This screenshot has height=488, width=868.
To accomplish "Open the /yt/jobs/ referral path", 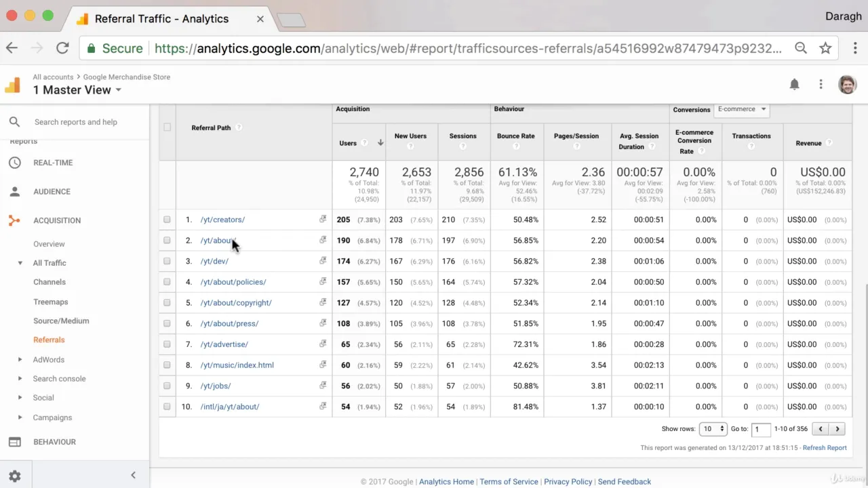I will click(x=216, y=386).
